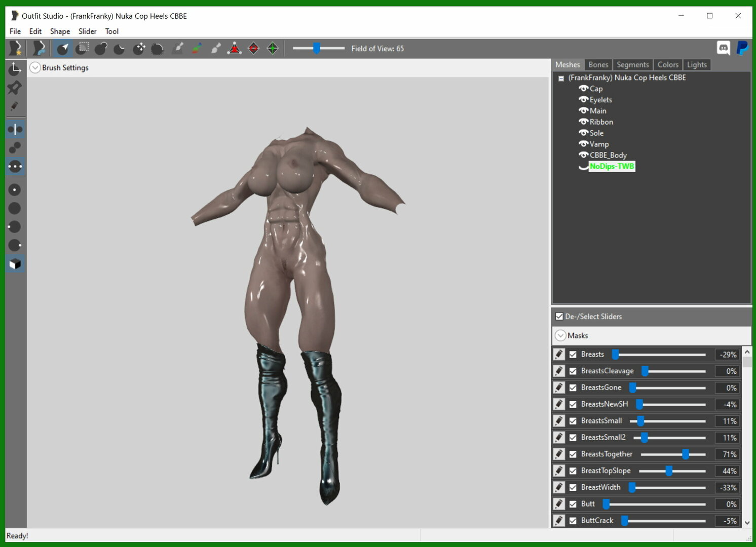Click the slider list scroll down arrow

click(747, 522)
